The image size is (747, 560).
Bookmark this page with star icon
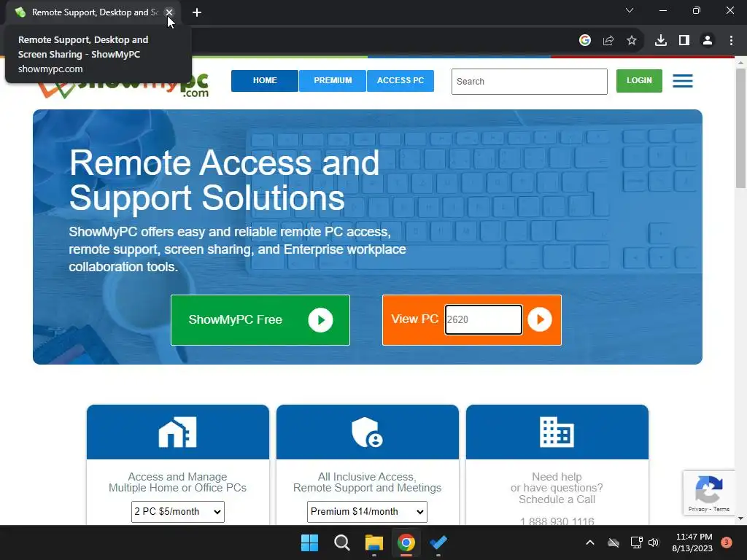(x=632, y=41)
